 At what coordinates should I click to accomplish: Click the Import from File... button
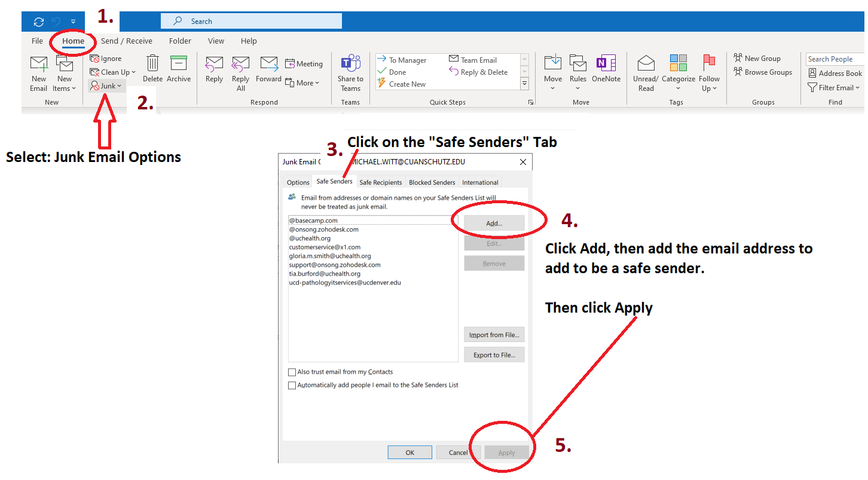(494, 335)
